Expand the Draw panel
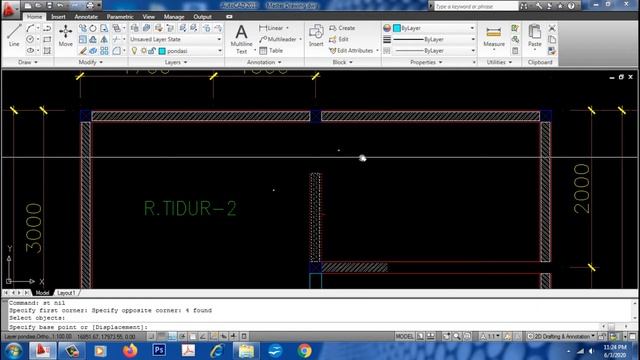 pos(28,62)
